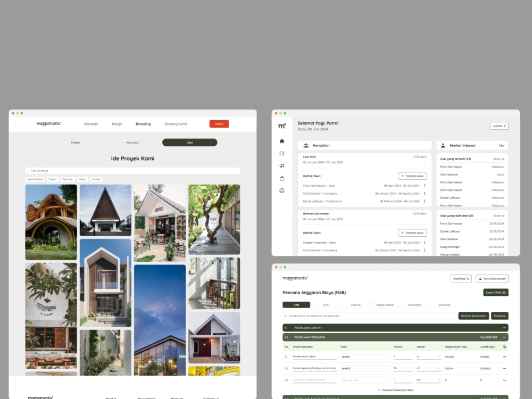Click the wallet icon in dashboard sidebar
The image size is (532, 399).
(281, 153)
